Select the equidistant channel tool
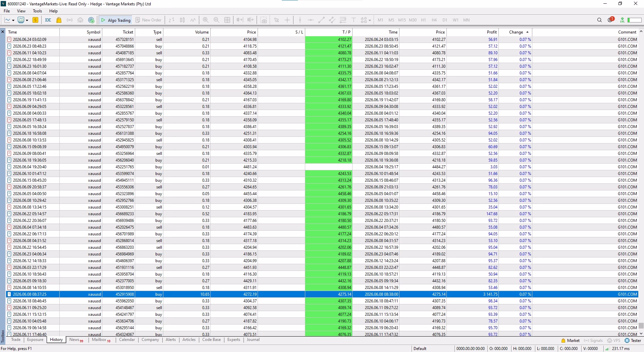 coord(332,20)
